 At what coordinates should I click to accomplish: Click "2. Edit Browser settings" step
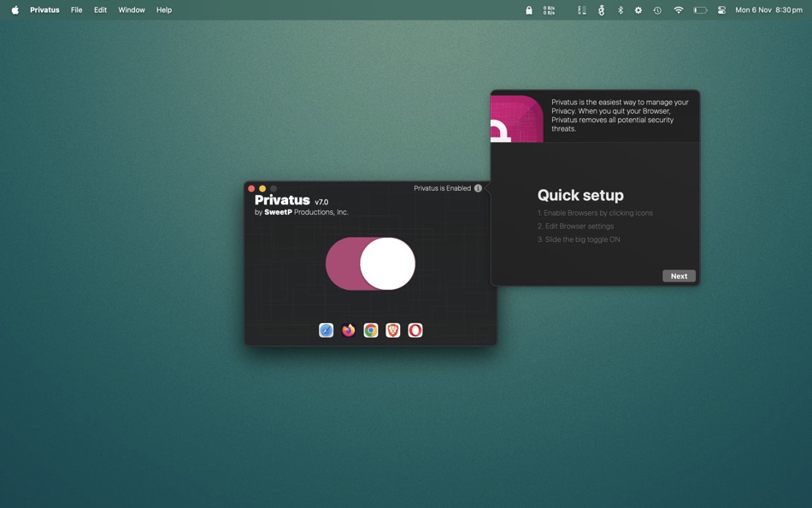(575, 227)
